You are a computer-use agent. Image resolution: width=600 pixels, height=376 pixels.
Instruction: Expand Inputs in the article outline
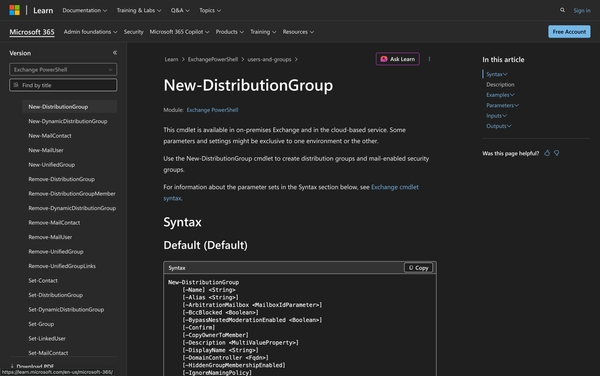pyautogui.click(x=496, y=116)
